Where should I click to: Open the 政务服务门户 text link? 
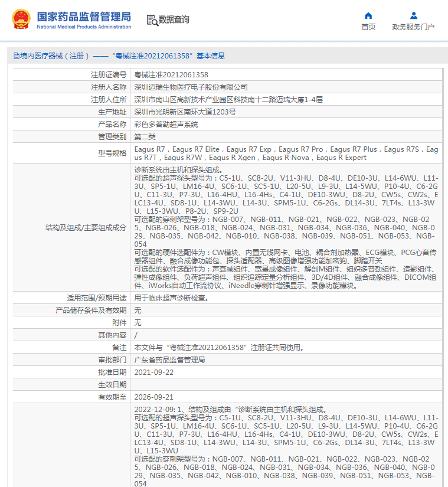click(413, 27)
